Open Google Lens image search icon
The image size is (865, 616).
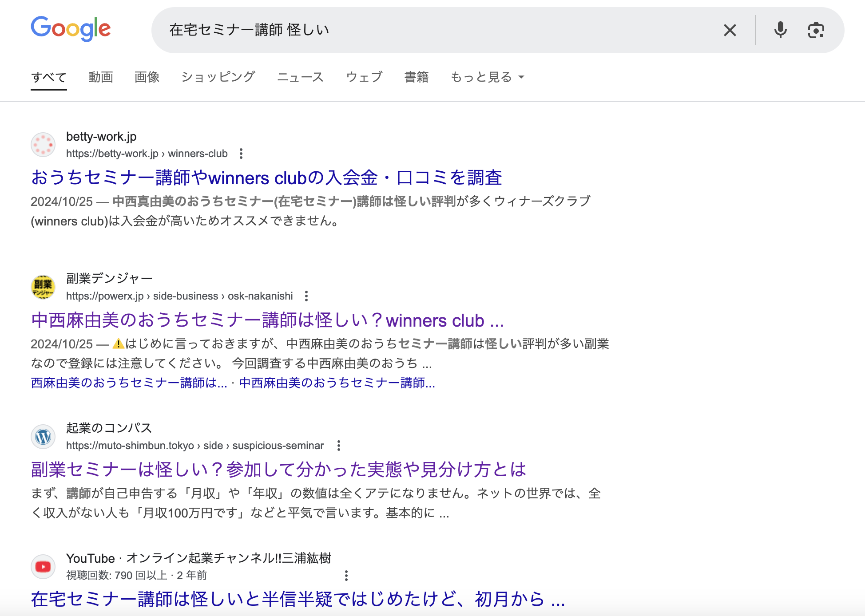(x=816, y=30)
